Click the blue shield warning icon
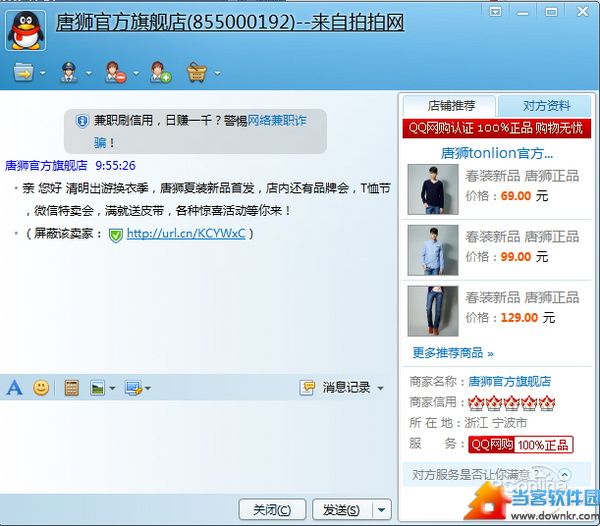Image resolution: width=600 pixels, height=526 pixels. point(82,121)
